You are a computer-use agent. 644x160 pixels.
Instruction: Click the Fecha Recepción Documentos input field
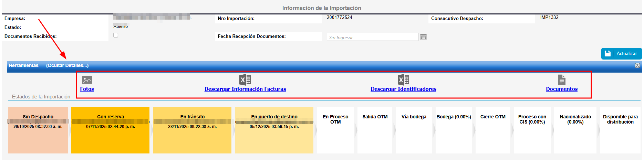372,37
